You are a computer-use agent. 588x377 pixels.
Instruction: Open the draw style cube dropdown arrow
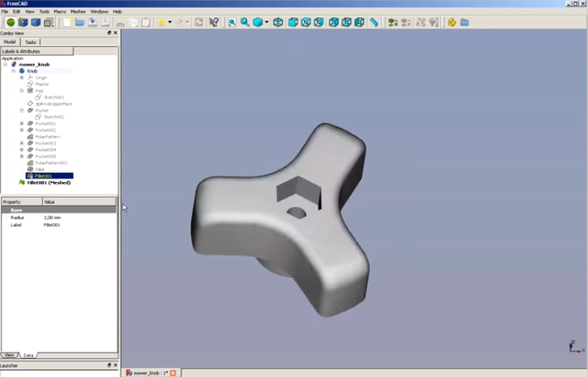tap(266, 22)
